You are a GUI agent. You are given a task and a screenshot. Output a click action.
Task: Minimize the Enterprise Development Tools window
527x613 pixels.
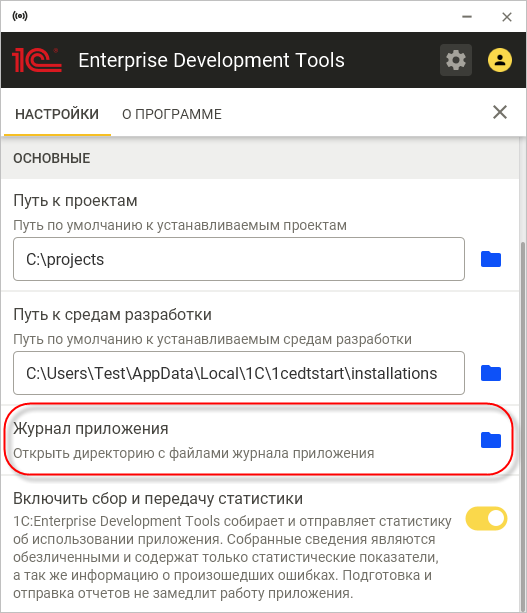pos(467,17)
